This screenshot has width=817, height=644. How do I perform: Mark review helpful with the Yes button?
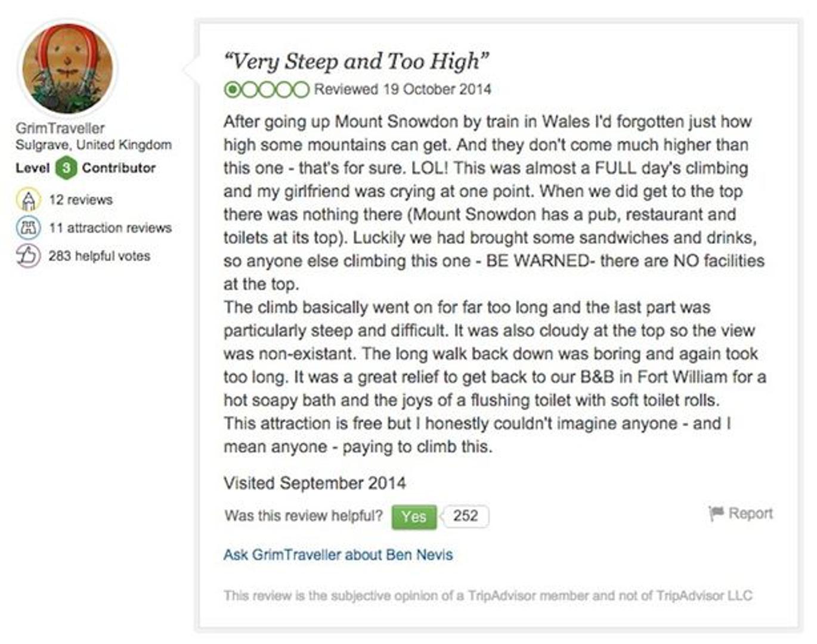coord(413,516)
